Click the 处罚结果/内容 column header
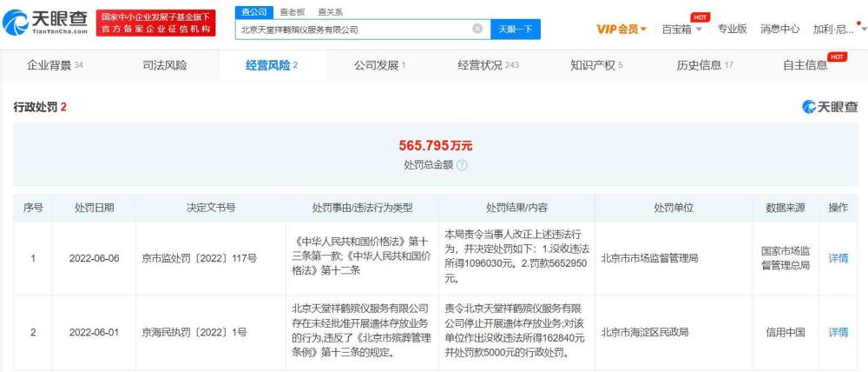This screenshot has height=372, width=868. [x=516, y=208]
